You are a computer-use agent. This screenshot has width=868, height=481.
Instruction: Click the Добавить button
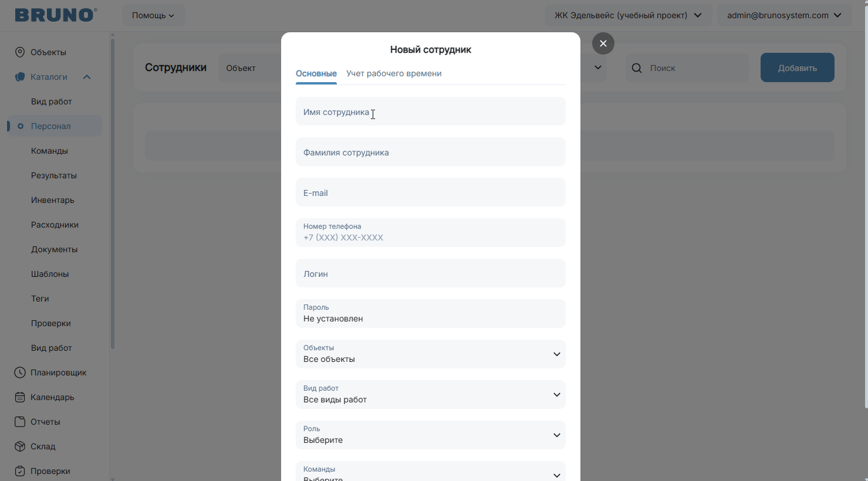pos(798,67)
